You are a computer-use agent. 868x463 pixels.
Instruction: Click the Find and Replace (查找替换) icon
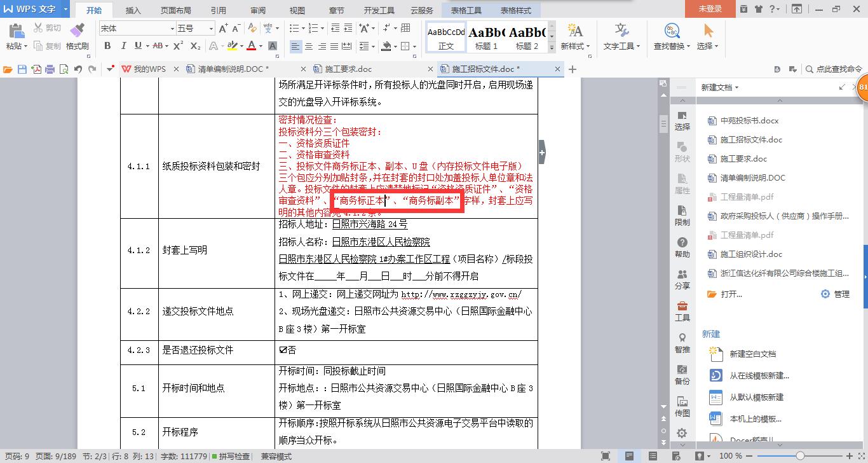pos(672,31)
